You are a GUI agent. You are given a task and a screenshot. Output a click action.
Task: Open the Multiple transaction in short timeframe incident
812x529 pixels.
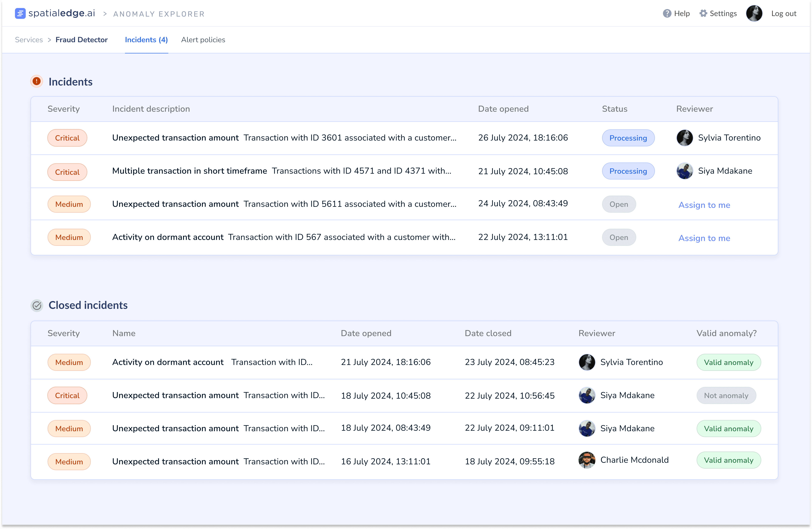[x=189, y=171]
